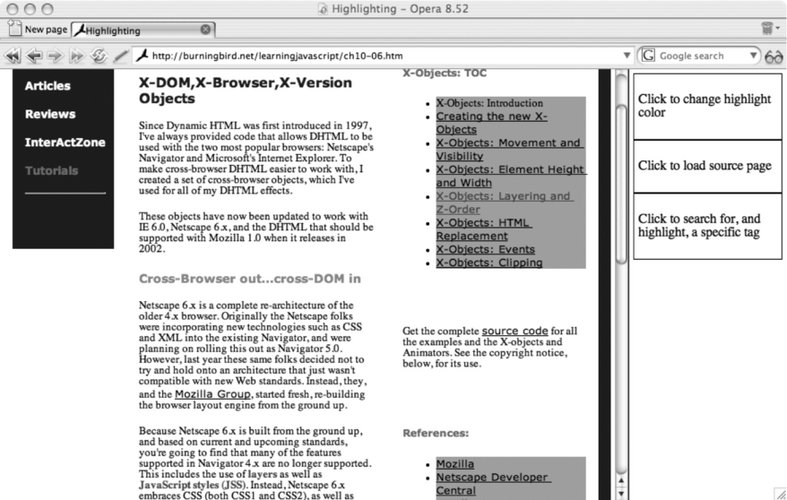Click the fast forward navigation icon

click(77, 56)
